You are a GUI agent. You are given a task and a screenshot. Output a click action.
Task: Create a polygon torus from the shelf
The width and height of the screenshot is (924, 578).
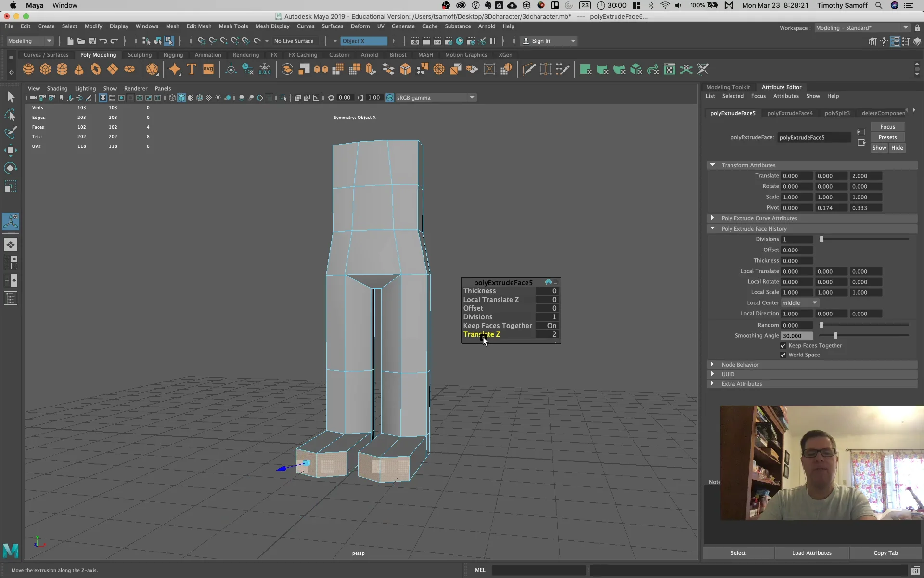(96, 69)
